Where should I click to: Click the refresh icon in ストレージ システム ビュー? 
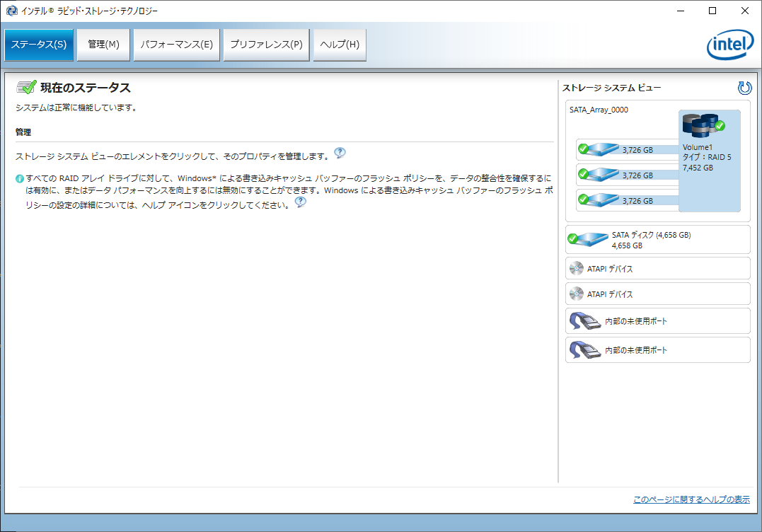(744, 88)
